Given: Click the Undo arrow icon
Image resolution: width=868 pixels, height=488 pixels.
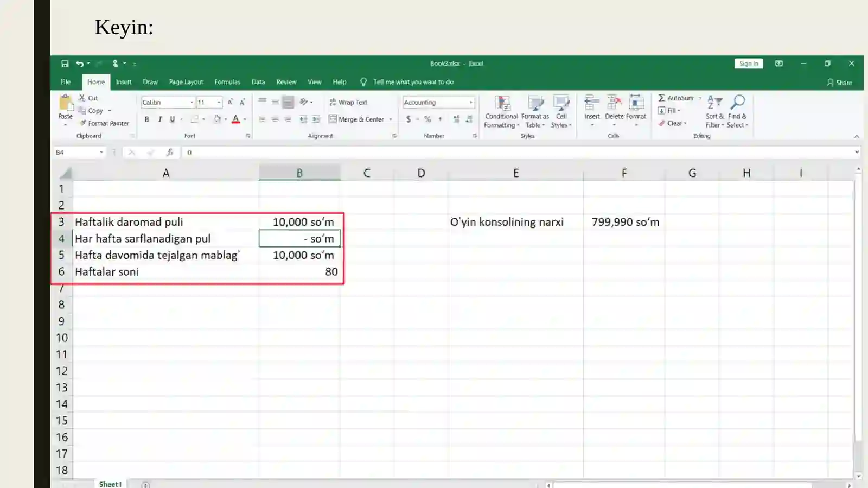Looking at the screenshot, I should tap(80, 64).
